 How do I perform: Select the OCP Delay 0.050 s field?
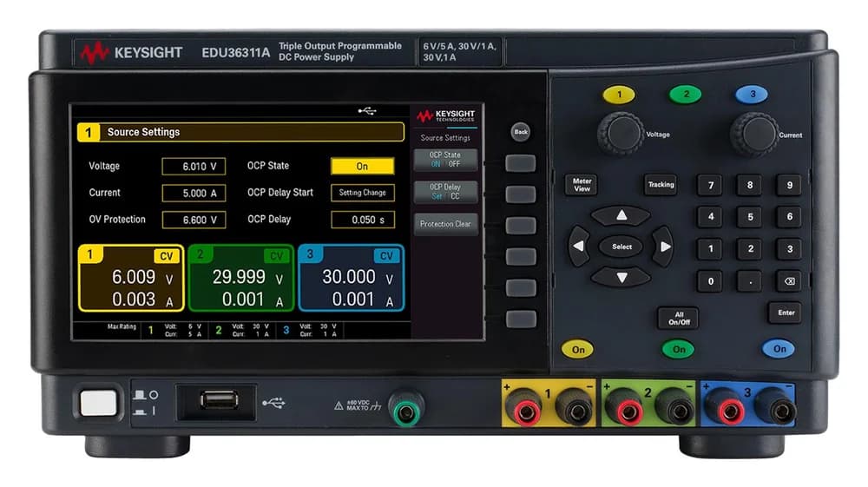[363, 220]
